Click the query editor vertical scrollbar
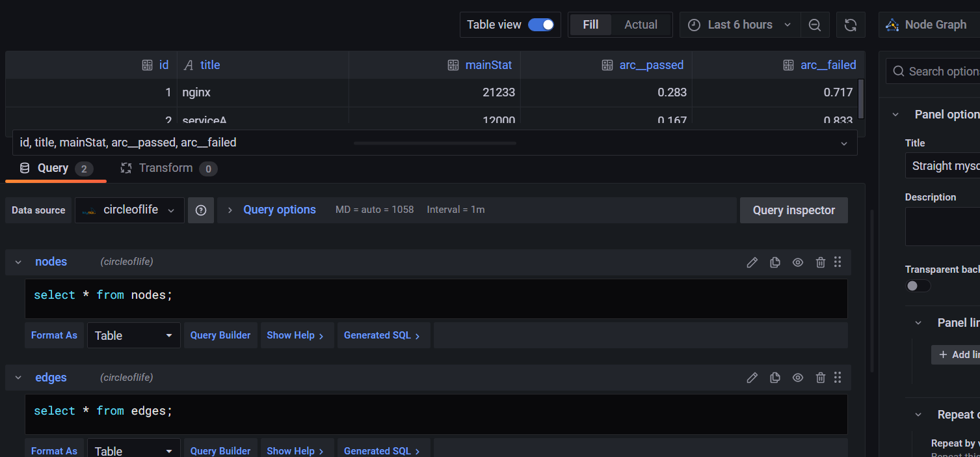 pyautogui.click(x=872, y=290)
